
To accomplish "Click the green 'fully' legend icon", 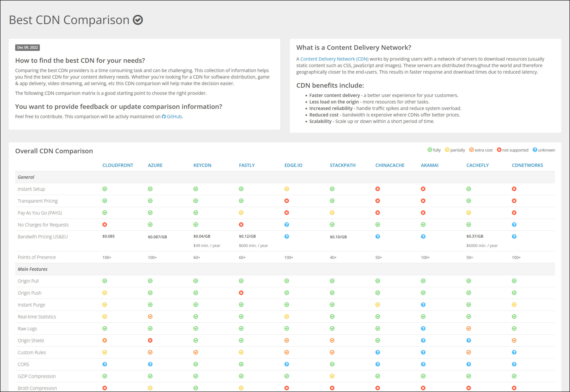I will pos(430,150).
